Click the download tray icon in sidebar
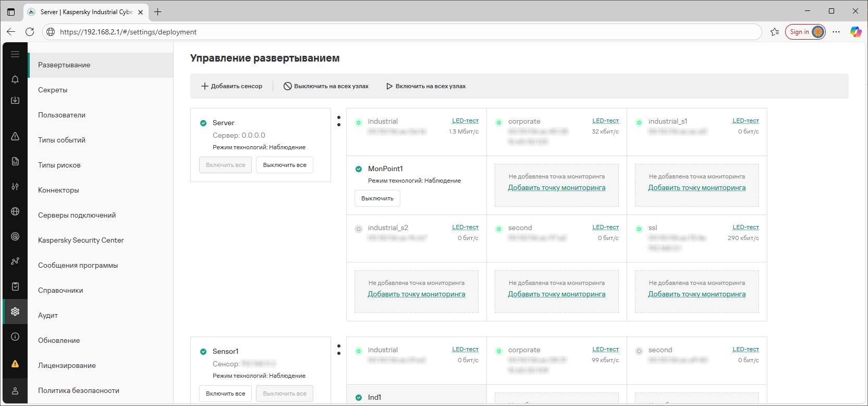The width and height of the screenshot is (868, 406). coord(15,100)
